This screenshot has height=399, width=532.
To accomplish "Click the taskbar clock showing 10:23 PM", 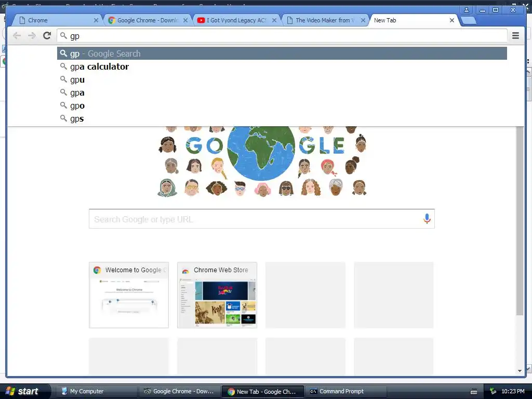I will coord(513,392).
